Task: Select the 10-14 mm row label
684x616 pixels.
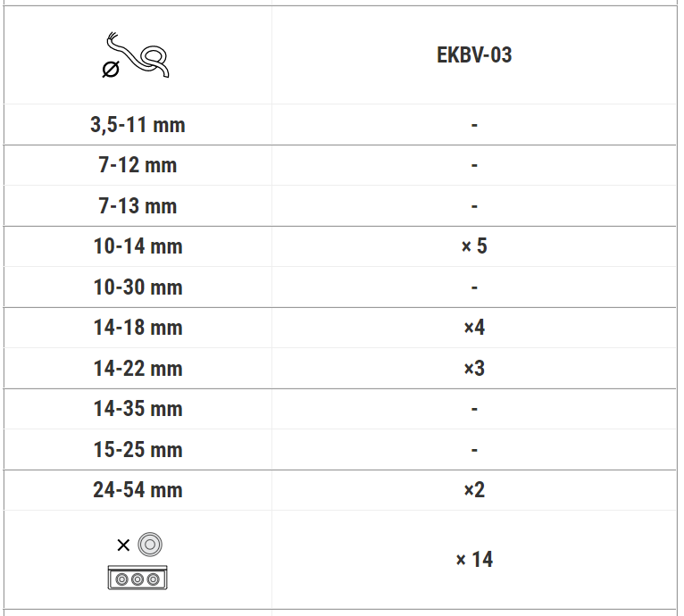Action: click(x=138, y=246)
